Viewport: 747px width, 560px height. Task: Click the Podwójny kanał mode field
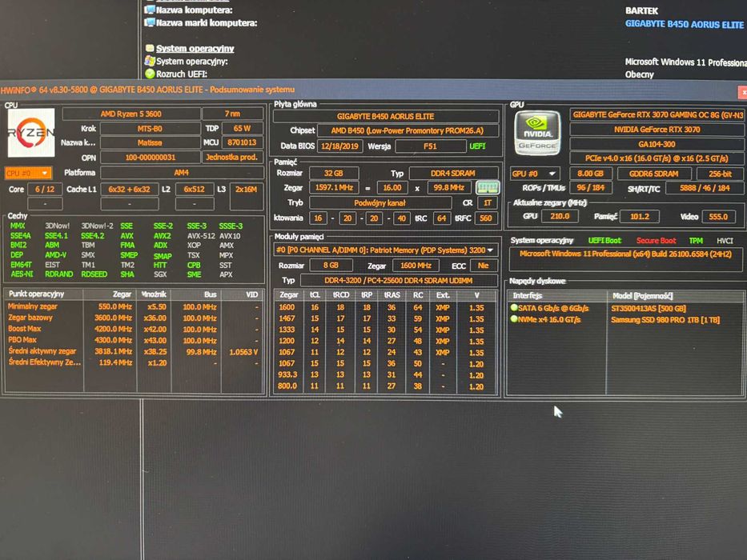pos(380,203)
